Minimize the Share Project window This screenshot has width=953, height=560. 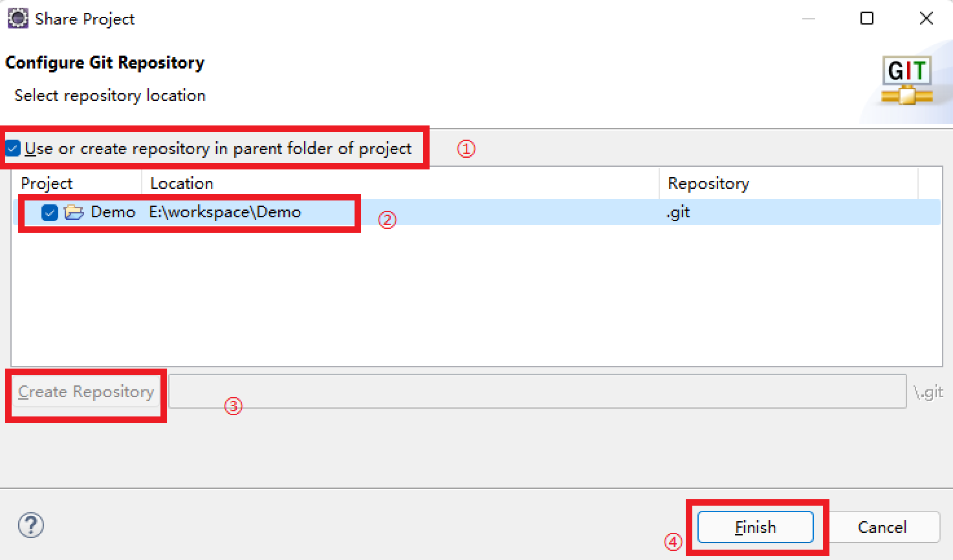(x=808, y=19)
